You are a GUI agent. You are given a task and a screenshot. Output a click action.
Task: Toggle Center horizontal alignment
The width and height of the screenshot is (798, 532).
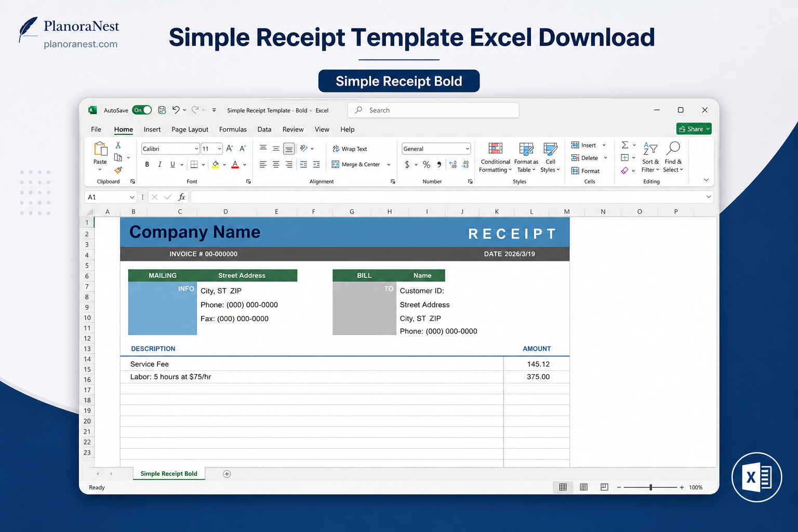coord(276,165)
